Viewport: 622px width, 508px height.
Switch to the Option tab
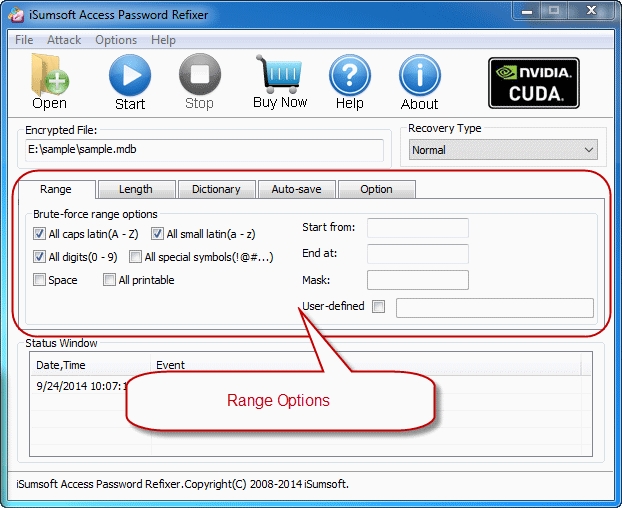pos(377,189)
